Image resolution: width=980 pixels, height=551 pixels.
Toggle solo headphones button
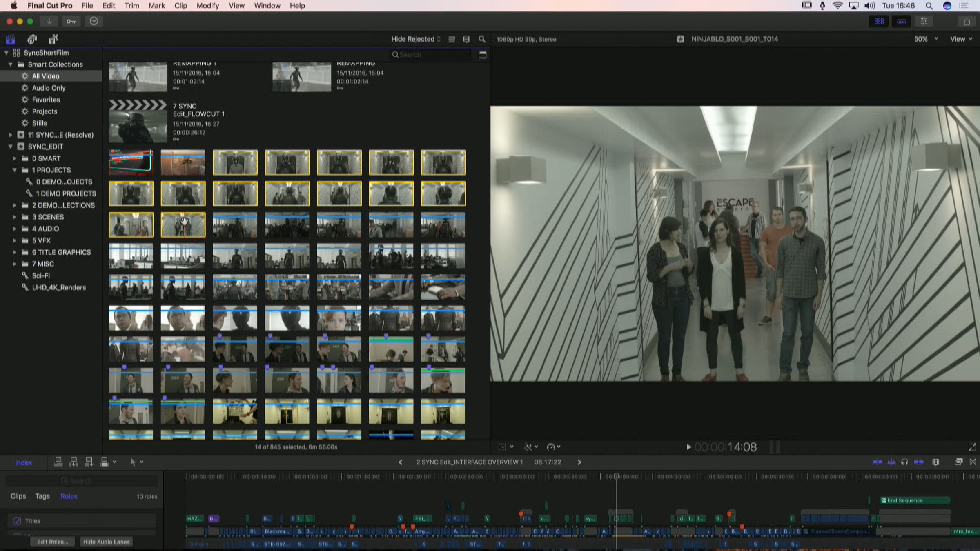904,462
